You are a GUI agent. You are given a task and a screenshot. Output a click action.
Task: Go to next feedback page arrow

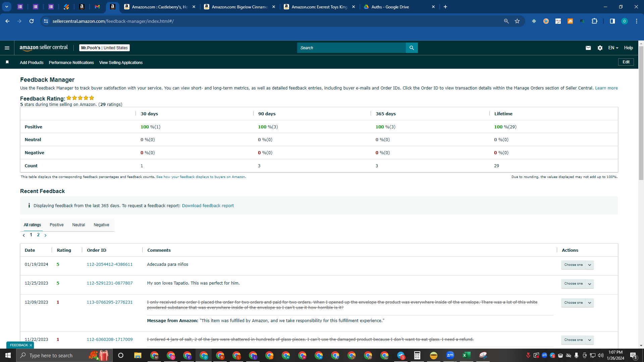[46, 235]
